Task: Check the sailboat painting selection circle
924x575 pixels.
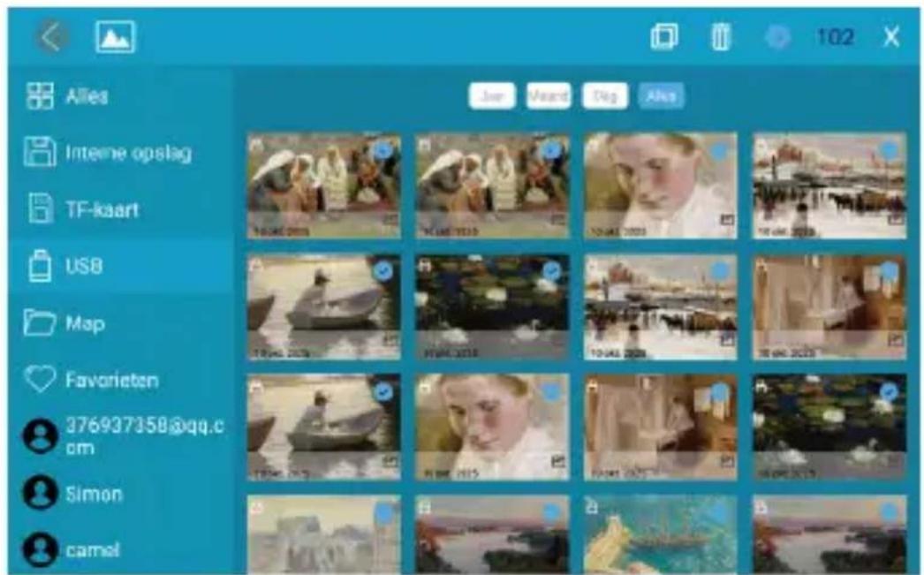Action: click(x=720, y=514)
